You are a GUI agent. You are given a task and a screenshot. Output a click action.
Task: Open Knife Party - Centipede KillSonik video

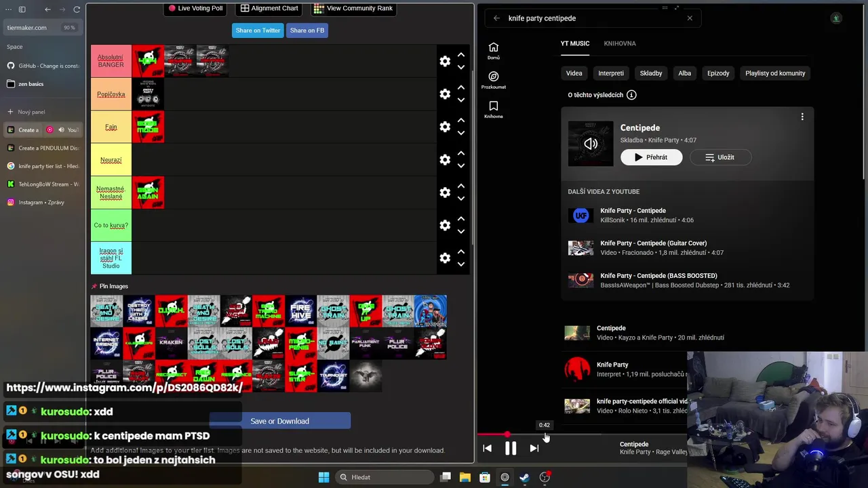click(x=689, y=216)
